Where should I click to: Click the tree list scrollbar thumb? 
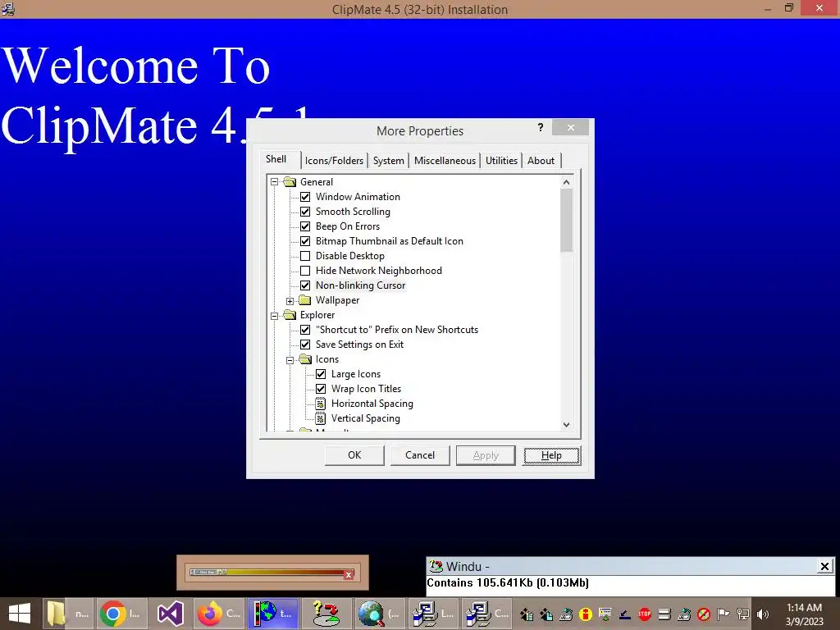pos(566,220)
